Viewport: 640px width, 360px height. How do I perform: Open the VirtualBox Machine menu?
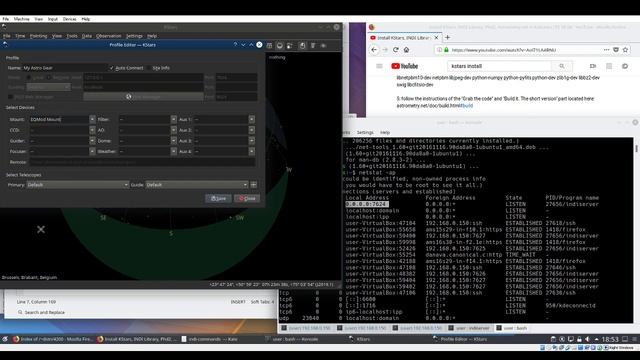point(21,19)
